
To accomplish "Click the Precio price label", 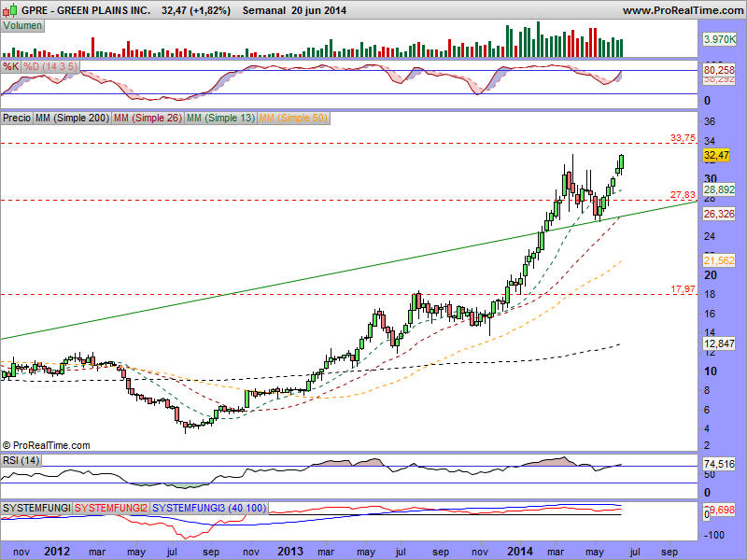I will (17, 118).
